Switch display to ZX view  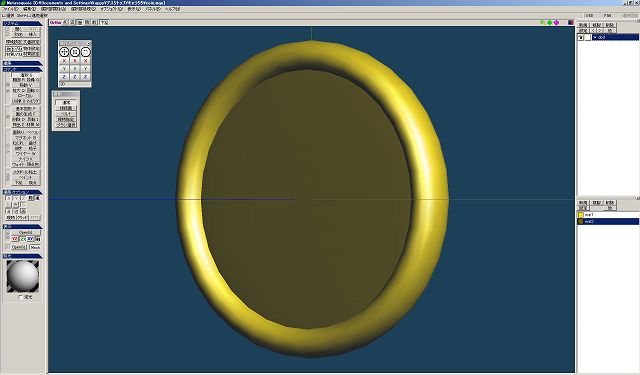23,239
